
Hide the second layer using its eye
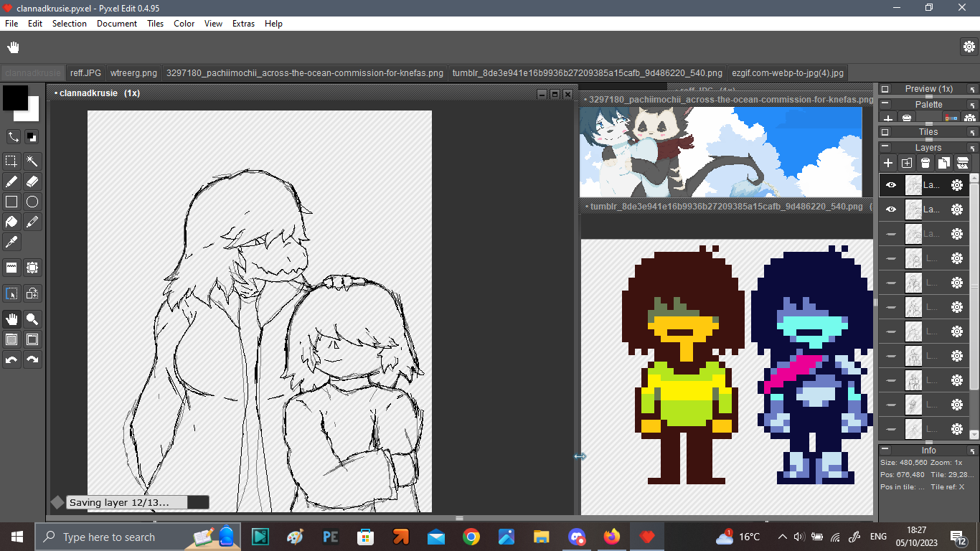coord(891,209)
